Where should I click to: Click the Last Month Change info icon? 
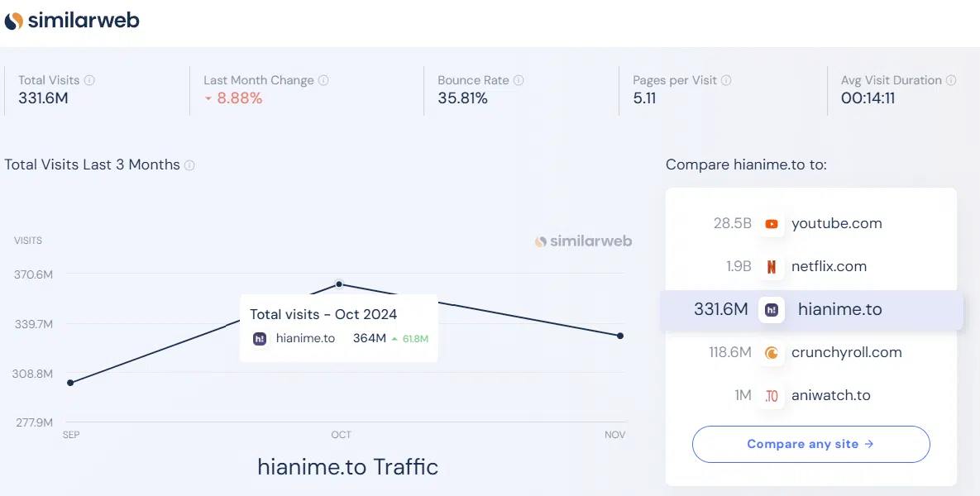point(323,80)
